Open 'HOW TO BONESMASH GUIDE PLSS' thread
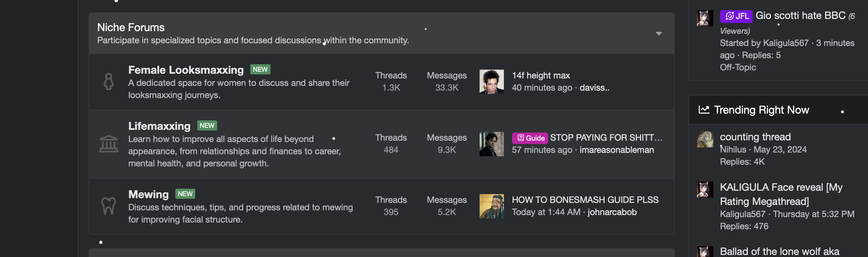Image resolution: width=868 pixels, height=257 pixels. (x=585, y=200)
